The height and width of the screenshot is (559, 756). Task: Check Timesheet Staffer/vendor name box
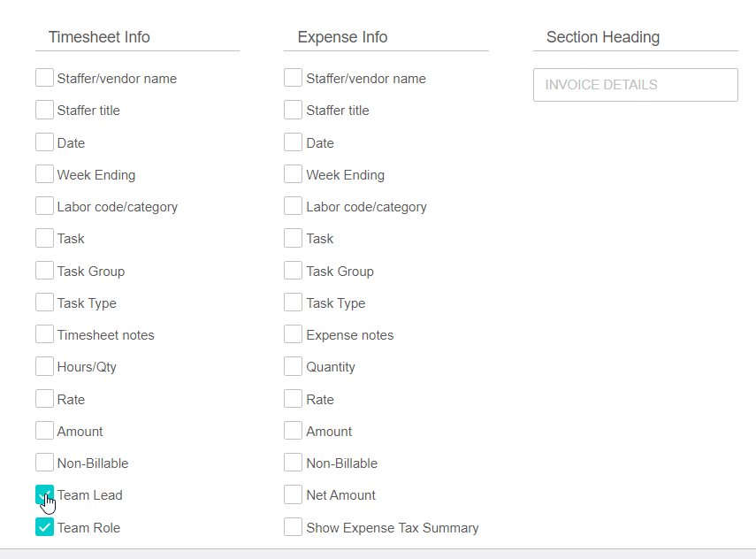tap(44, 78)
